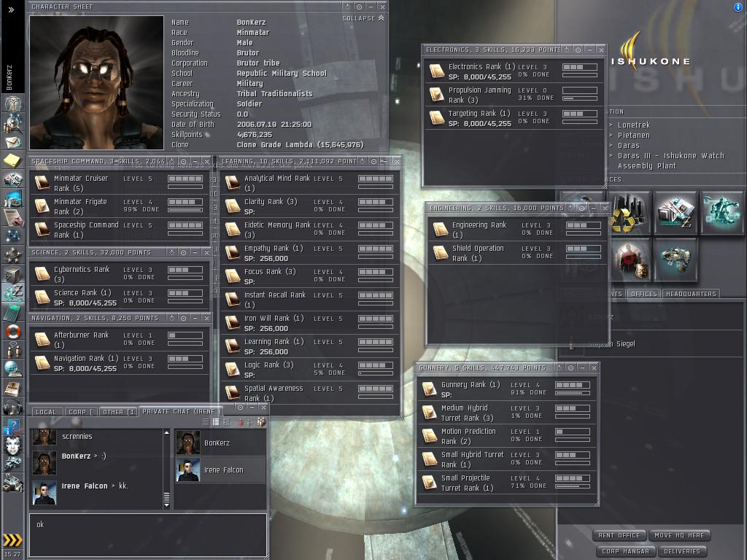Open the Fitting station service icon
Viewport: 747px width, 560px height.
coord(676,260)
